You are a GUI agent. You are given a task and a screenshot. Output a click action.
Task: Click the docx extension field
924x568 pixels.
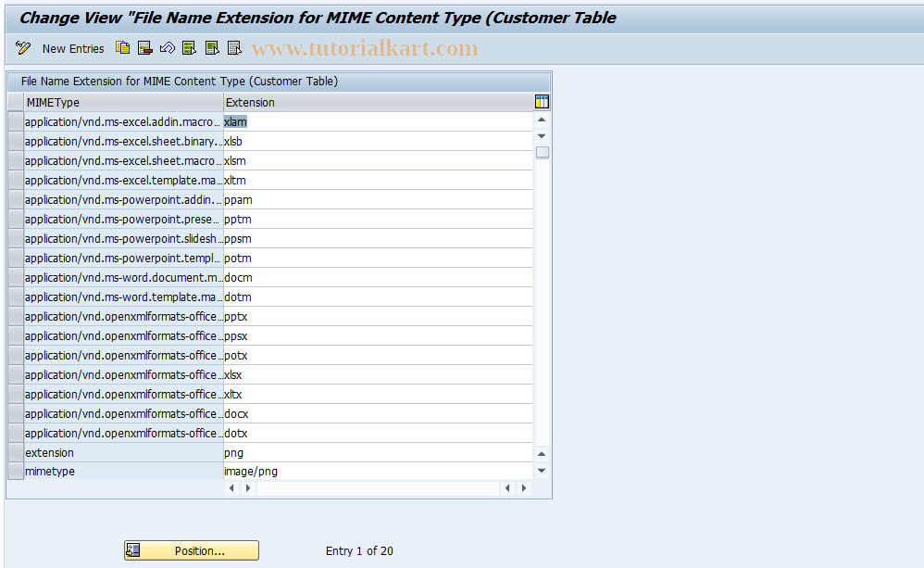click(x=378, y=413)
